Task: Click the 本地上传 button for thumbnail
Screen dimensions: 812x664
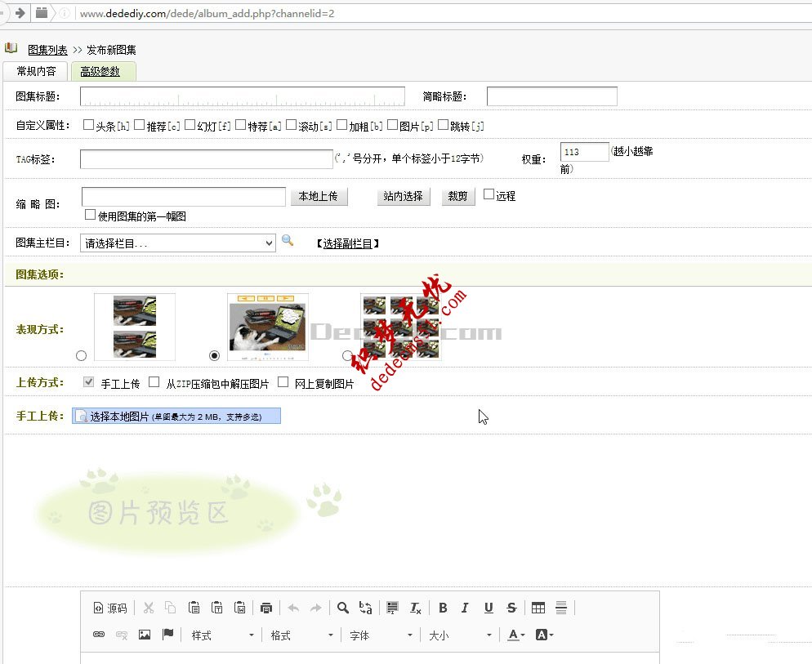Action: (x=319, y=196)
